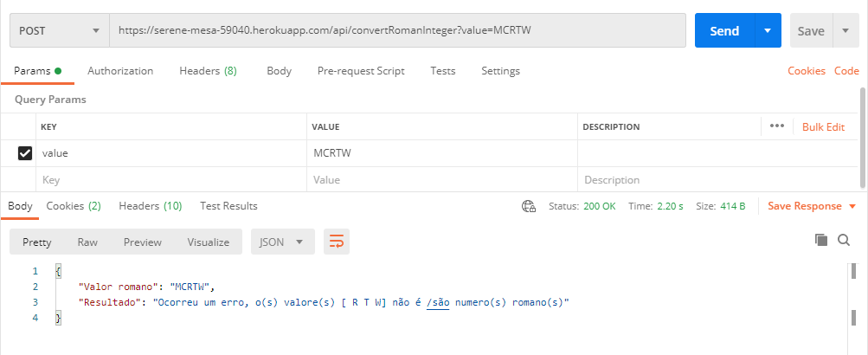Click the empty Value placeholder field
The width and height of the screenshot is (868, 355).
tap(442, 179)
